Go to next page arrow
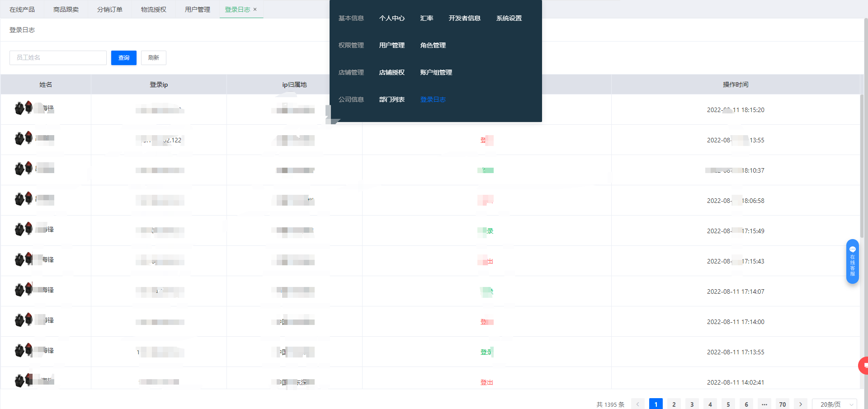Viewport: 868px width, 409px height. tap(800, 404)
